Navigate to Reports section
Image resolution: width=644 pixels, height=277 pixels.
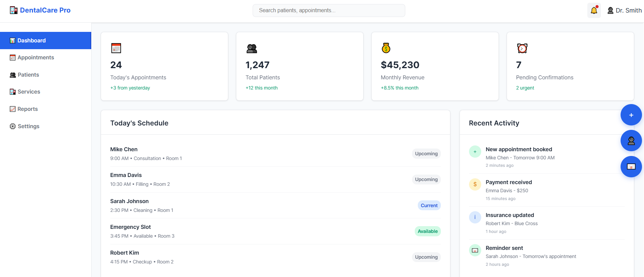click(x=27, y=109)
